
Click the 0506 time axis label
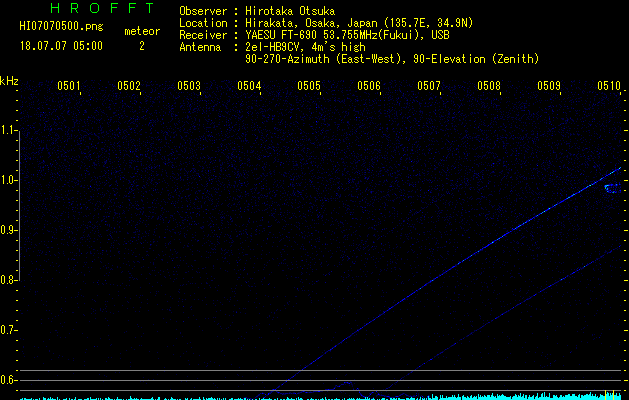pyautogui.click(x=369, y=86)
